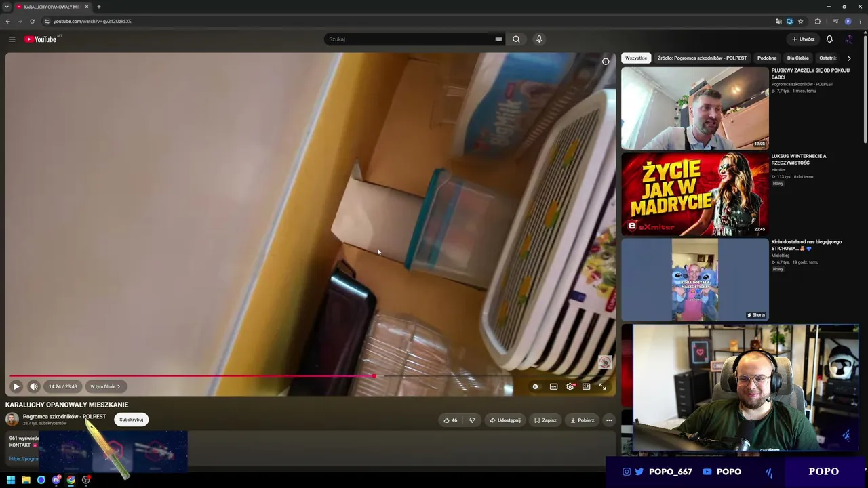Select the Podobne filter chip
This screenshot has width=868, height=488.
point(767,58)
